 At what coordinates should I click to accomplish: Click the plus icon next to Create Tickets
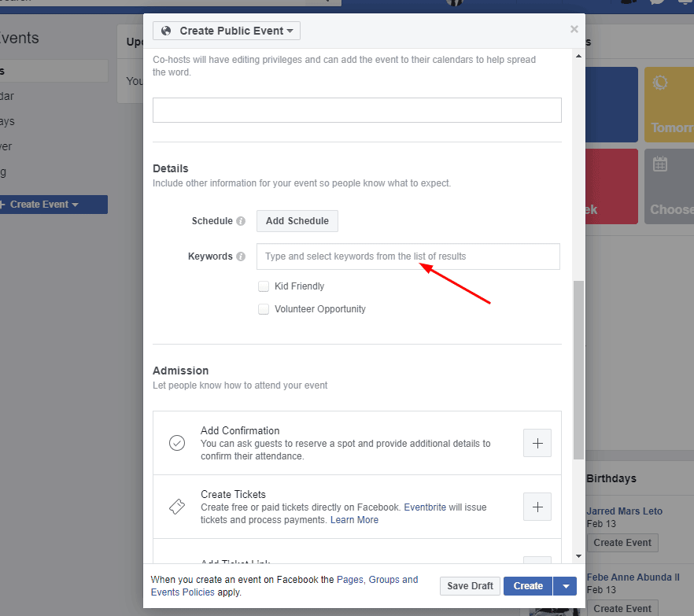coord(537,507)
